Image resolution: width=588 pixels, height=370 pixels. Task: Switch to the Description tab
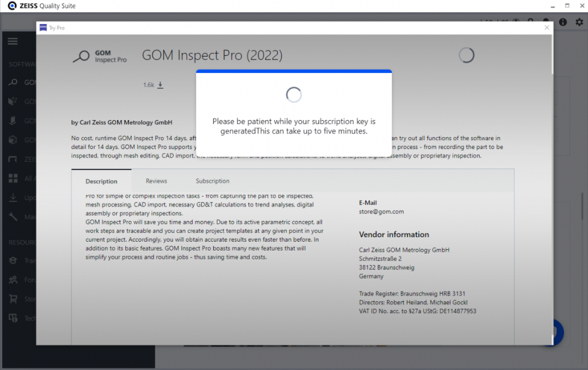coord(101,181)
